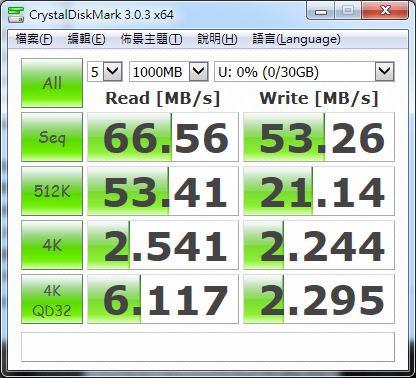Start the 512K random test
Viewport: 416px width, 378px height.
click(52, 191)
